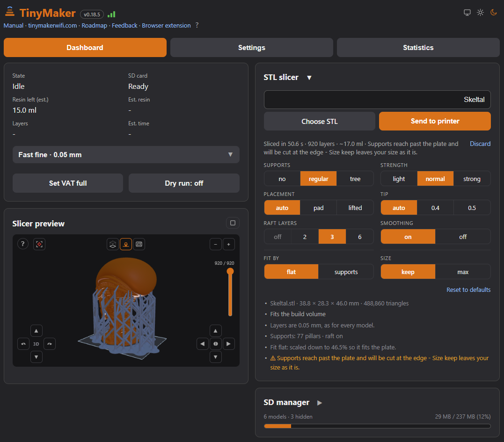This screenshot has height=442, width=504.
Task: Select 'no' supports option
Action: [282, 179]
